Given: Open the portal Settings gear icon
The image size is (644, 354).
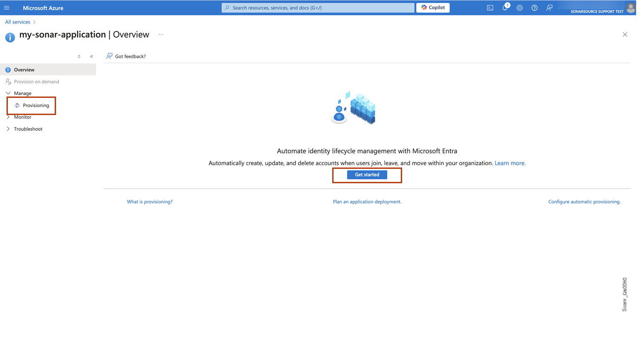Looking at the screenshot, I should point(519,7).
